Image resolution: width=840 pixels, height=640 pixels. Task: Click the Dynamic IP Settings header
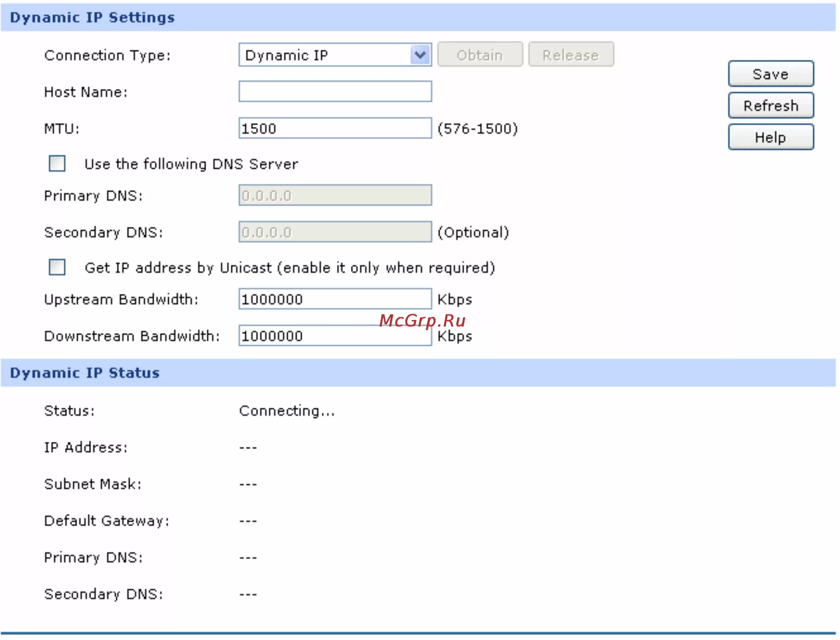coord(92,17)
